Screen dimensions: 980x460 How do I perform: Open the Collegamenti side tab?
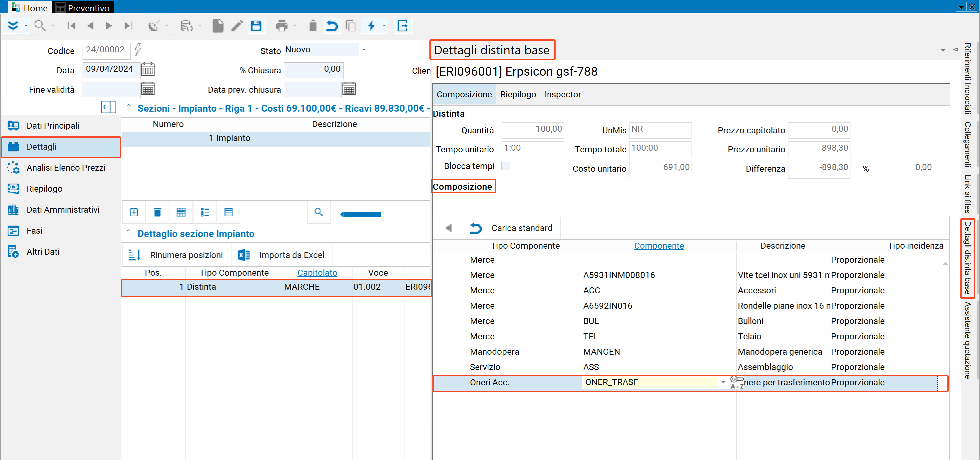coord(967,145)
